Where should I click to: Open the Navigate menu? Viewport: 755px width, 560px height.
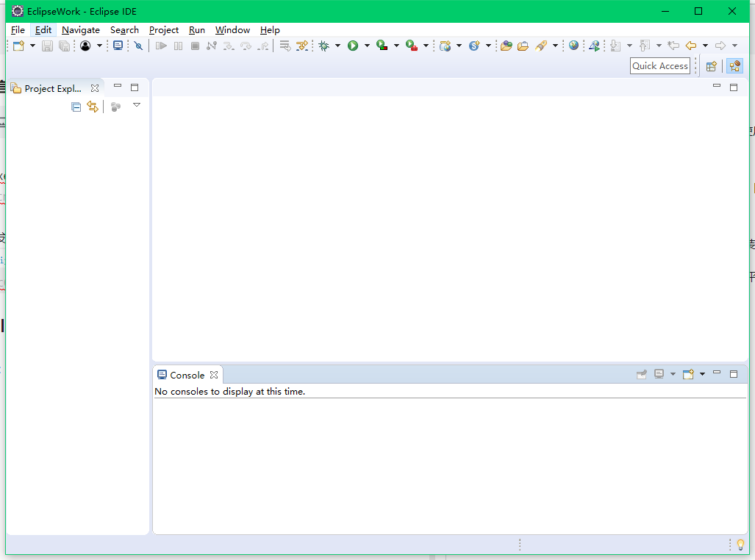click(x=81, y=30)
